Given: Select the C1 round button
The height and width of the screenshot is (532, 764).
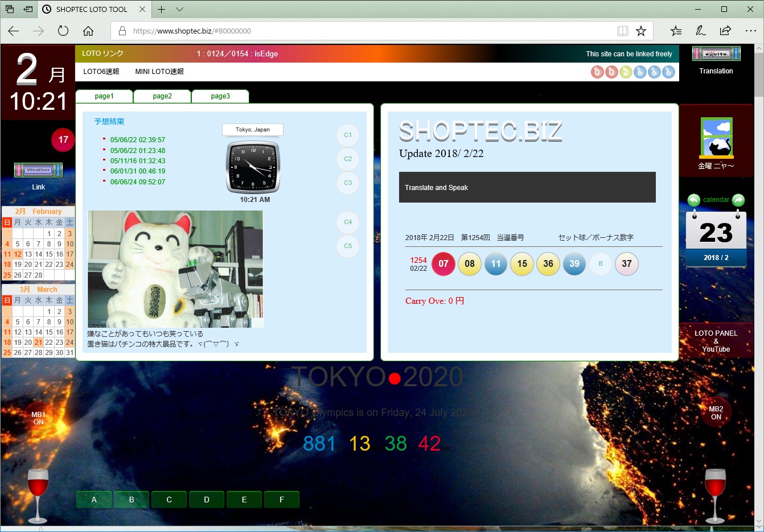Looking at the screenshot, I should click(348, 135).
